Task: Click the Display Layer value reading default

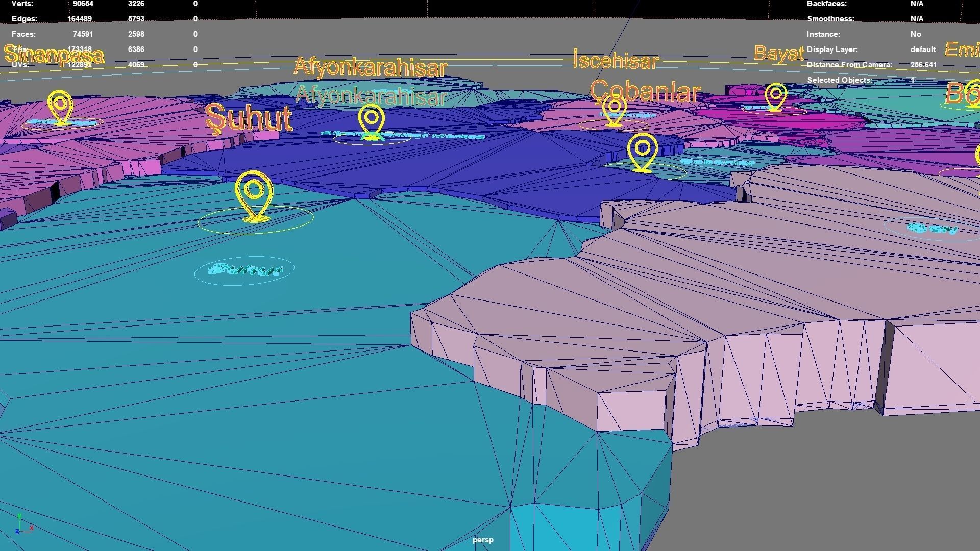Action: (x=922, y=49)
